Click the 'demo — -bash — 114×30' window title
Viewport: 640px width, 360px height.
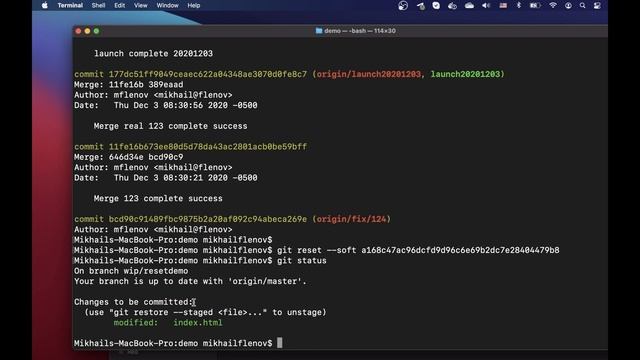click(x=360, y=31)
